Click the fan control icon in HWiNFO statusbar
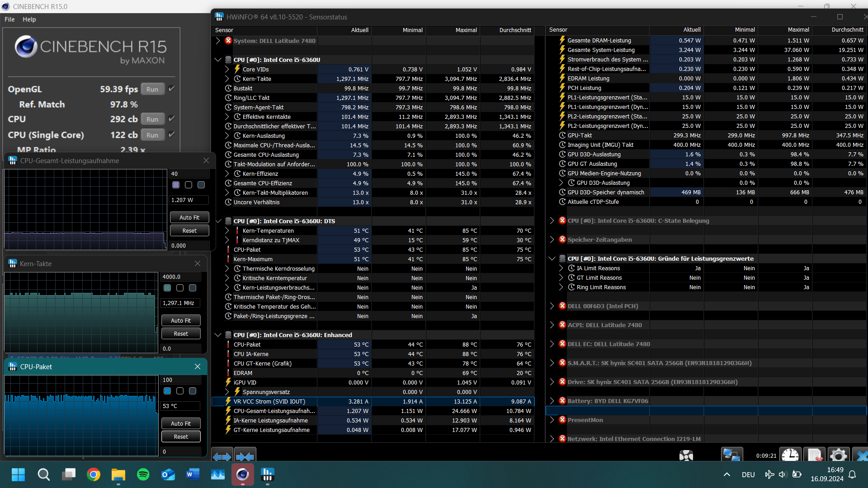The image size is (868, 488). pyautogui.click(x=686, y=455)
